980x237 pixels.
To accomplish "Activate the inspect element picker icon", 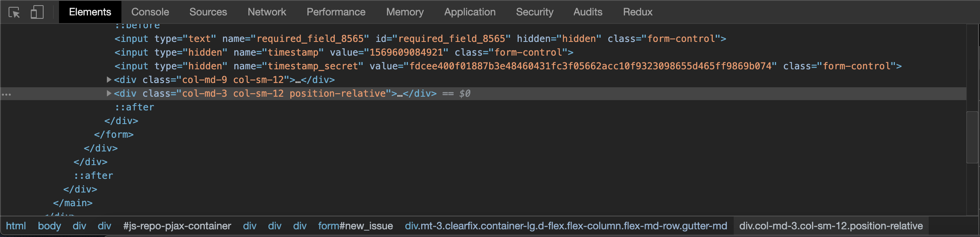I will 14,12.
